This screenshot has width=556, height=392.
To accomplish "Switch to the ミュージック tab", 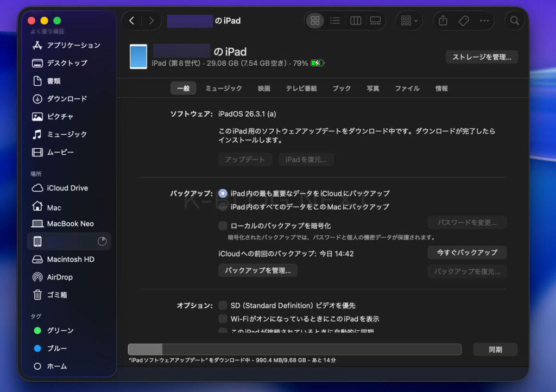I will 223,88.
